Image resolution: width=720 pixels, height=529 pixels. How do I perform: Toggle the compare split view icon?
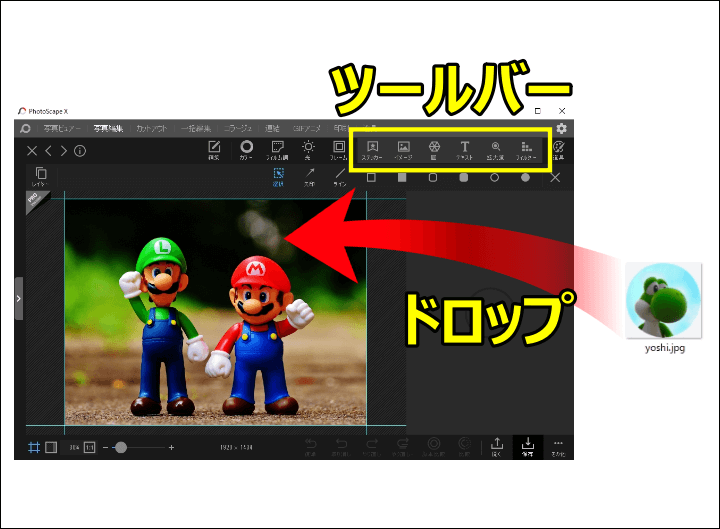pyautogui.click(x=51, y=447)
